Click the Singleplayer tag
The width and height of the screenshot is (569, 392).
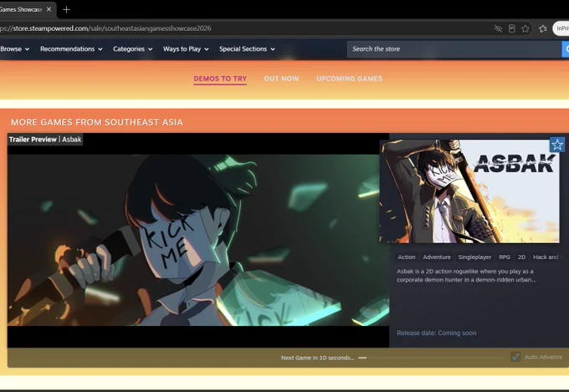[474, 257]
